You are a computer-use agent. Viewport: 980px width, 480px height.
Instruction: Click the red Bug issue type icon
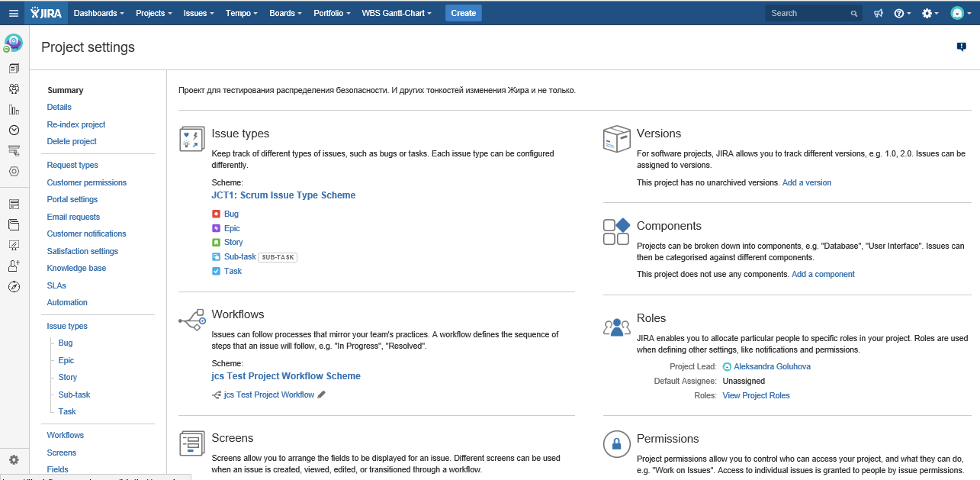216,214
